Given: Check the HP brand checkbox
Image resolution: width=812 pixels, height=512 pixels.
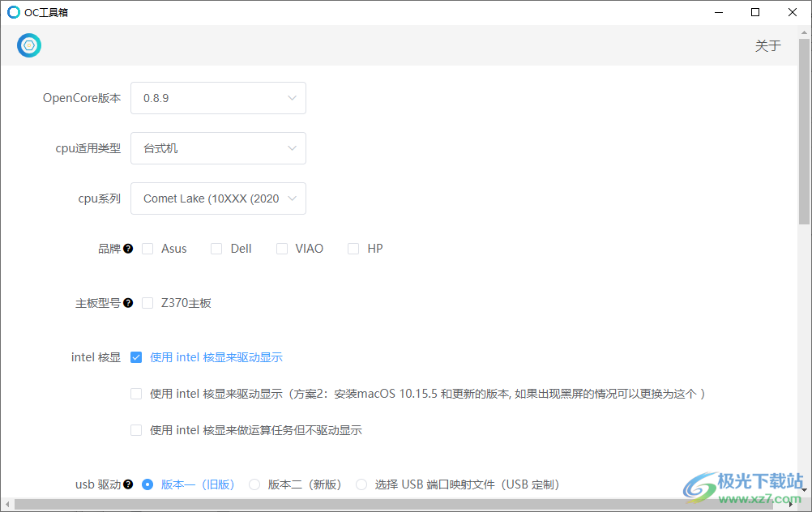Looking at the screenshot, I should pyautogui.click(x=353, y=249).
